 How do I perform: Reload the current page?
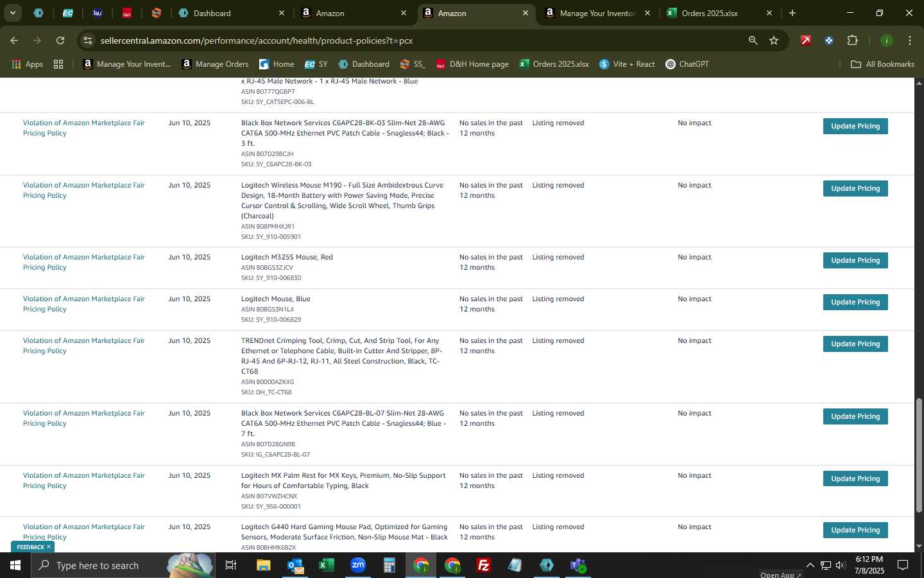[60, 40]
